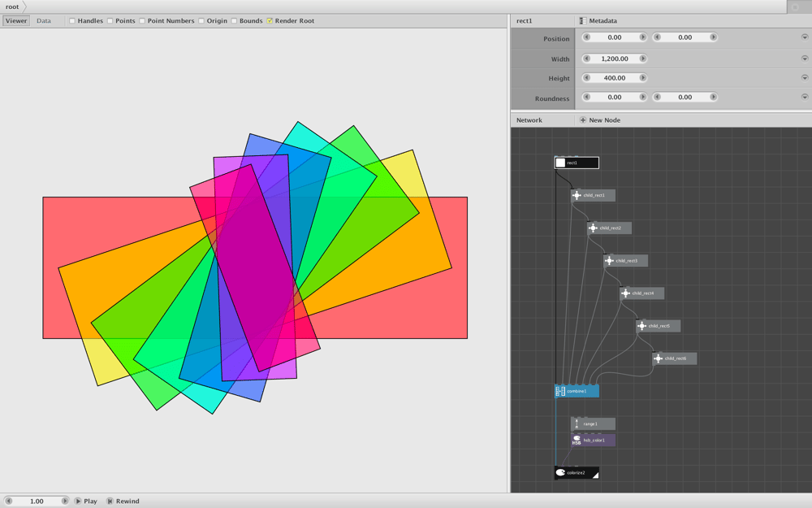
Task: Decrease Roundness's second value using its left arrow
Action: pos(657,97)
